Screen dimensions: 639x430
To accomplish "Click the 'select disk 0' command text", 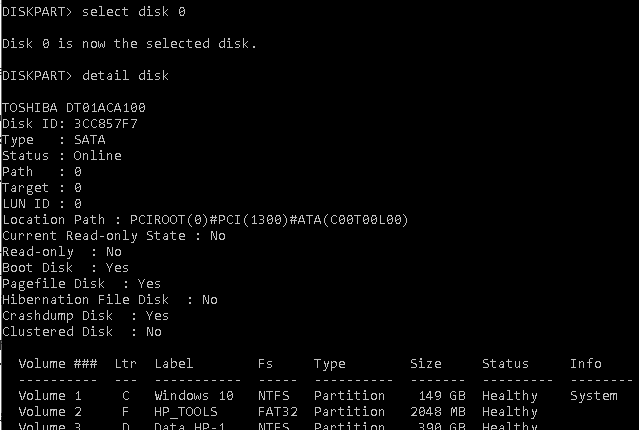I will click(x=134, y=11).
